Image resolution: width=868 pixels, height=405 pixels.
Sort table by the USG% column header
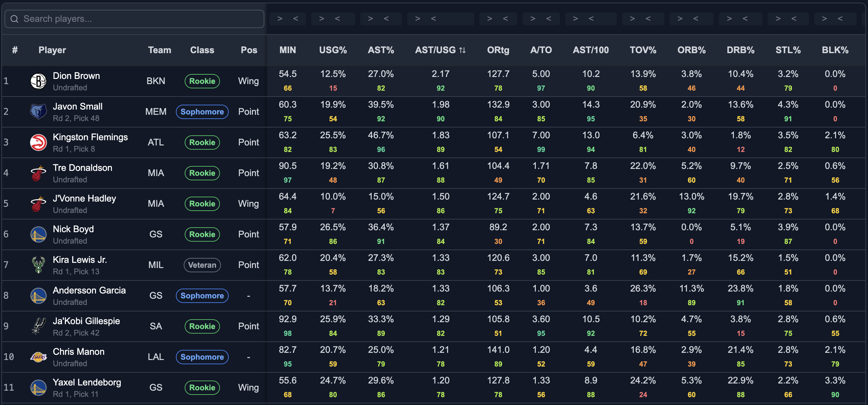(x=333, y=50)
